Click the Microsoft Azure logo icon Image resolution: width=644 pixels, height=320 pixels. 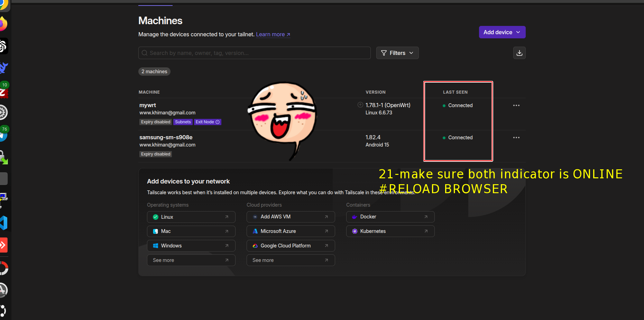(x=255, y=231)
